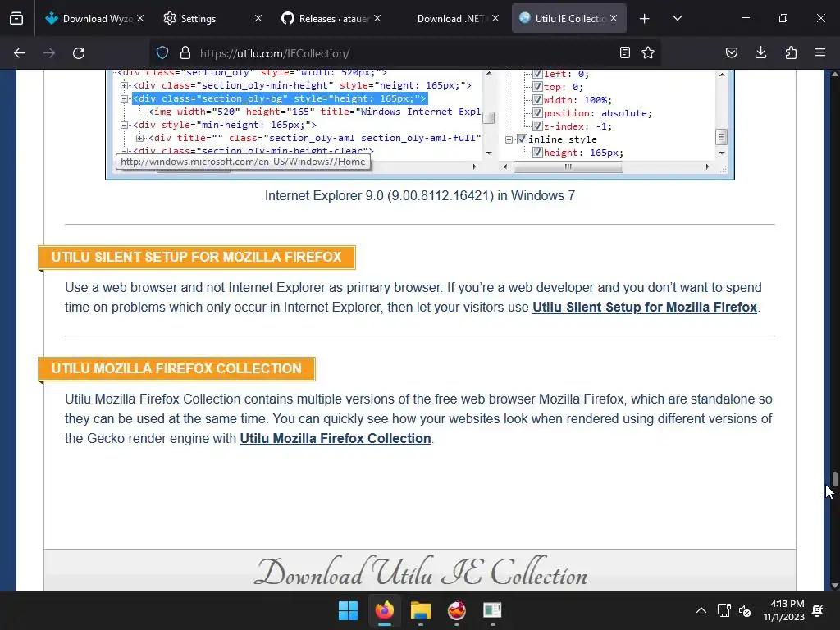Open notifications bell icon
Viewport: 840px width, 630px height.
818,610
